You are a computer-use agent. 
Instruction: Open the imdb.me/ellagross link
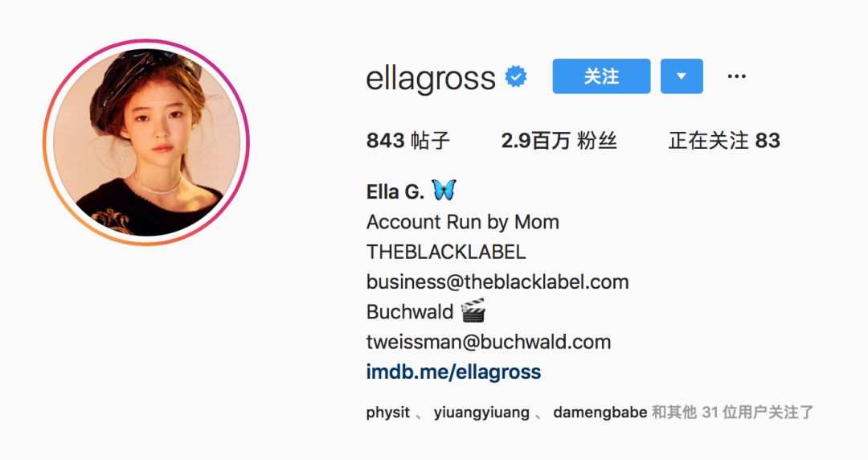(x=453, y=372)
